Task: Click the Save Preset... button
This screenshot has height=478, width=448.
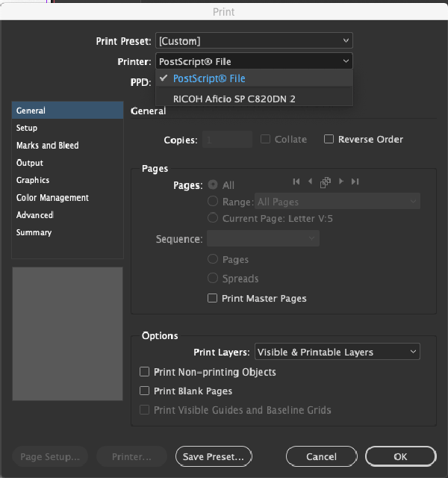Action: [214, 456]
